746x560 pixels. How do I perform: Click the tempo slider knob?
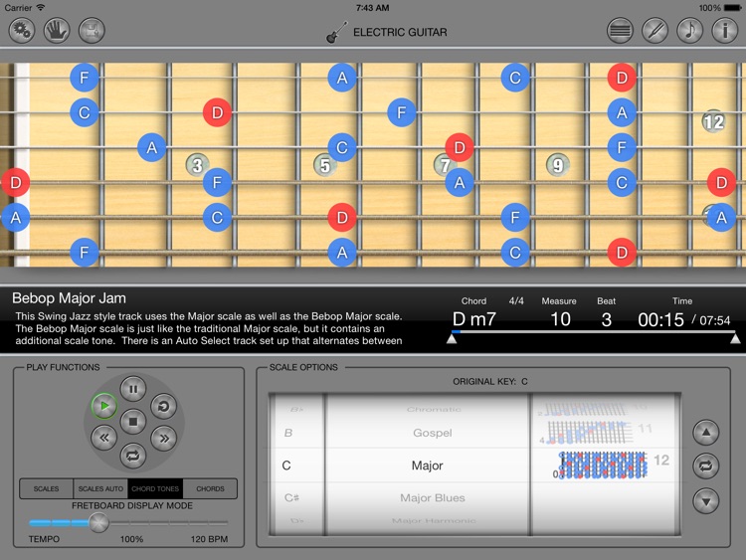[x=98, y=522]
